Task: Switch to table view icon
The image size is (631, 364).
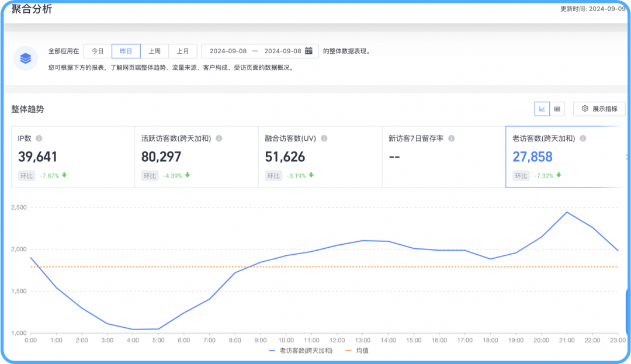Action: pyautogui.click(x=557, y=109)
